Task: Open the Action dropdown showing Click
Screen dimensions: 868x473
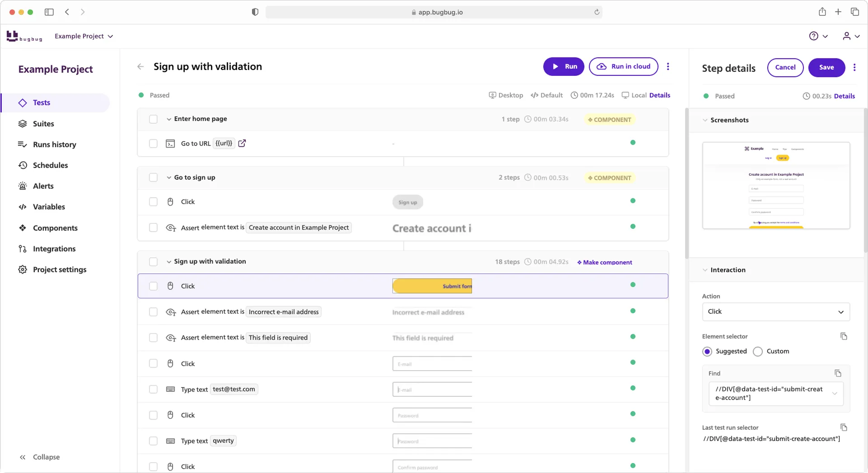Action: tap(775, 311)
